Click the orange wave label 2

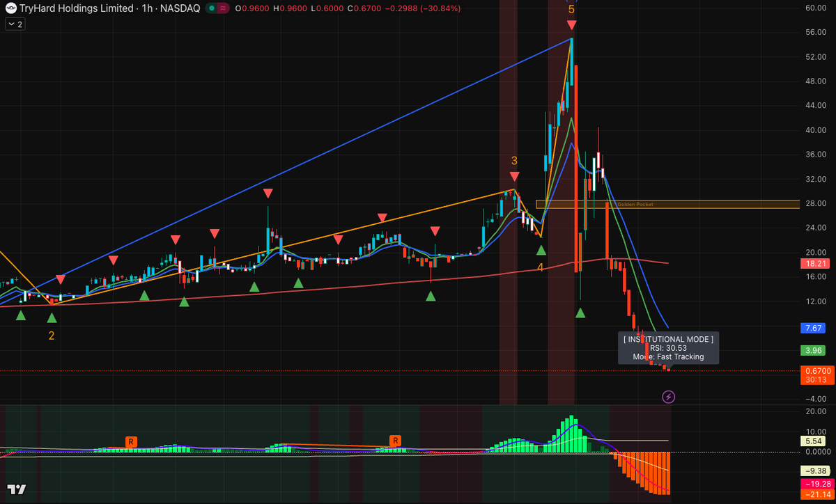tap(52, 336)
